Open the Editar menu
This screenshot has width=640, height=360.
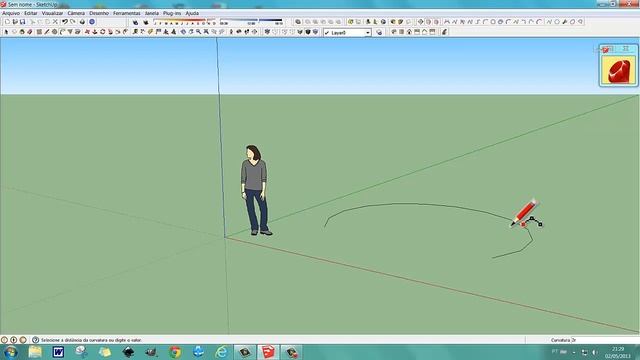point(31,13)
